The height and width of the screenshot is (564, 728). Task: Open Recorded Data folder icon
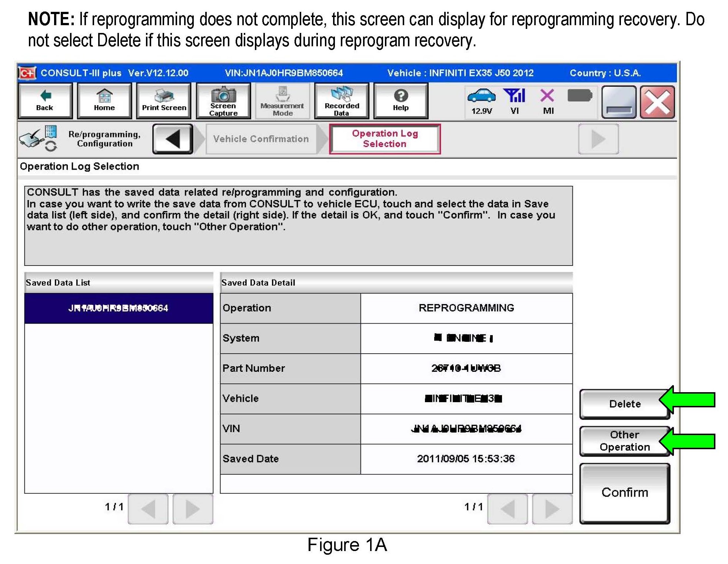(x=342, y=101)
